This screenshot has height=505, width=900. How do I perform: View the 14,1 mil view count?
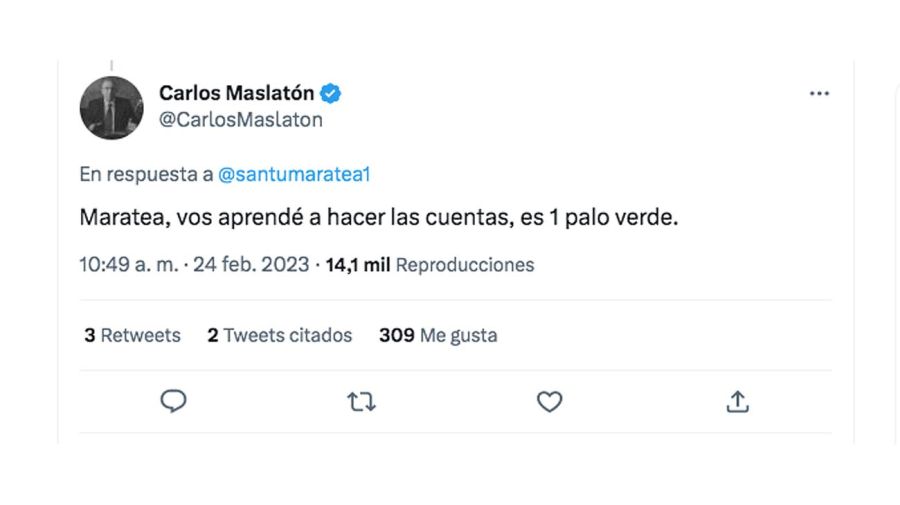pos(358,265)
